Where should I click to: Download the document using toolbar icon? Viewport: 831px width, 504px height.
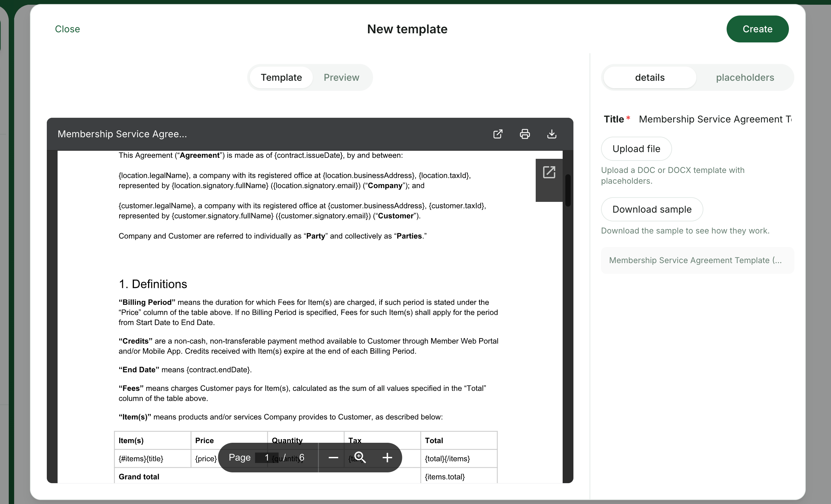552,134
